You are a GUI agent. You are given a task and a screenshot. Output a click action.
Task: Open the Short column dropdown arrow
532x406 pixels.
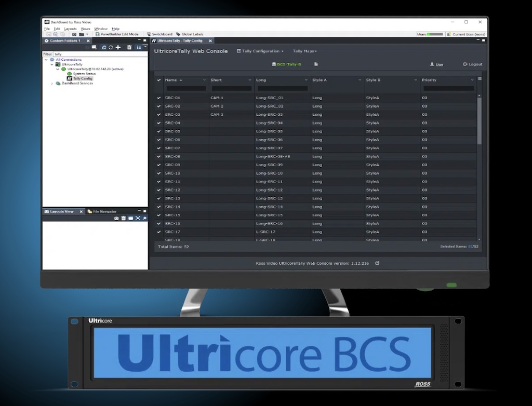[x=250, y=80]
